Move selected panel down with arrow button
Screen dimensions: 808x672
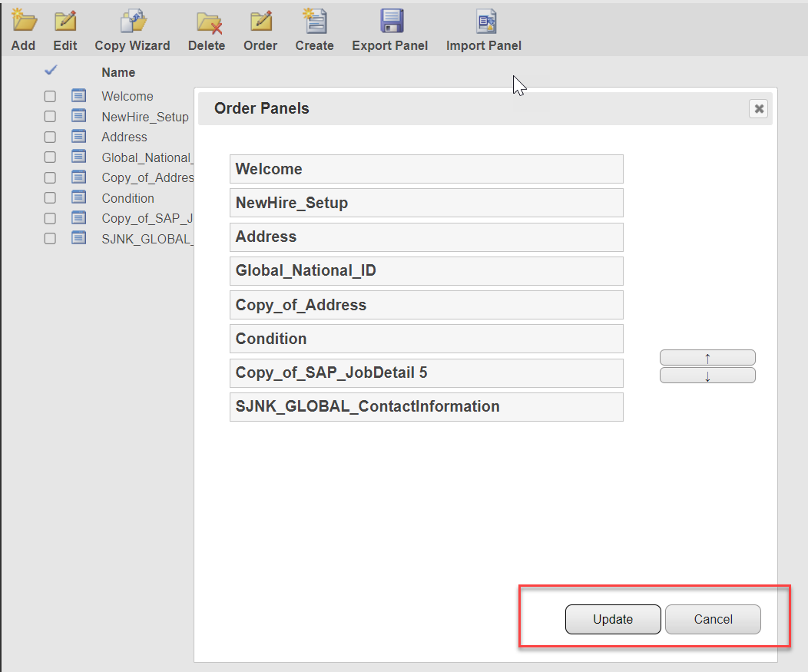[707, 375]
